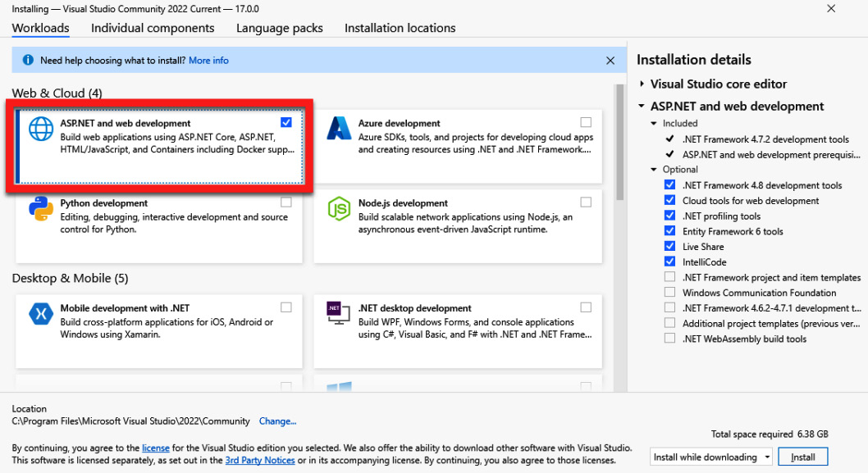Collapse the Optional components list
The height and width of the screenshot is (473, 868).
[654, 170]
